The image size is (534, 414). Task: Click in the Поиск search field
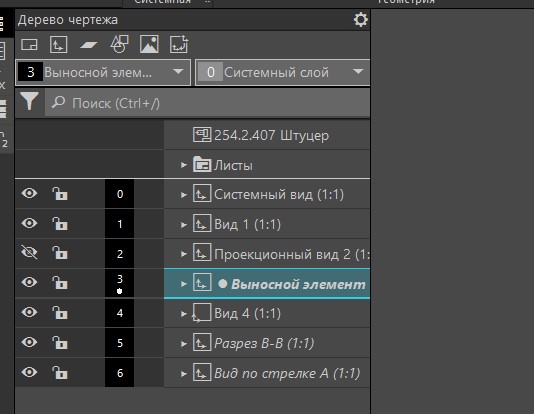(x=207, y=103)
